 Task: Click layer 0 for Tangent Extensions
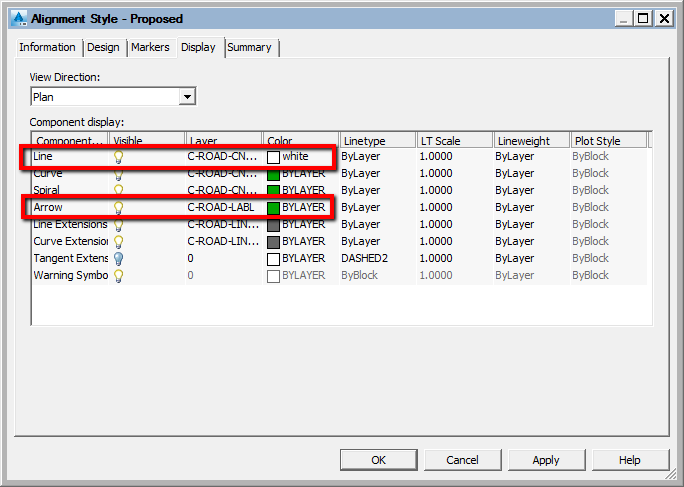click(190, 258)
